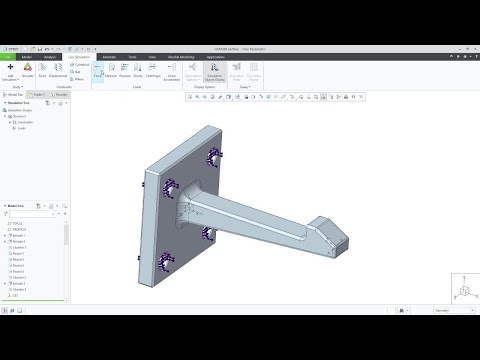Switch to the Model ribbon tab
The width and height of the screenshot is (480, 360).
[x=27, y=57]
